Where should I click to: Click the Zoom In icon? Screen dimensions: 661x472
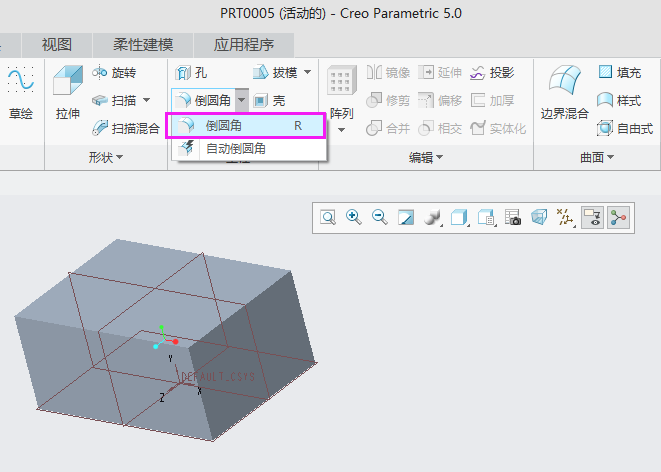[x=354, y=217]
